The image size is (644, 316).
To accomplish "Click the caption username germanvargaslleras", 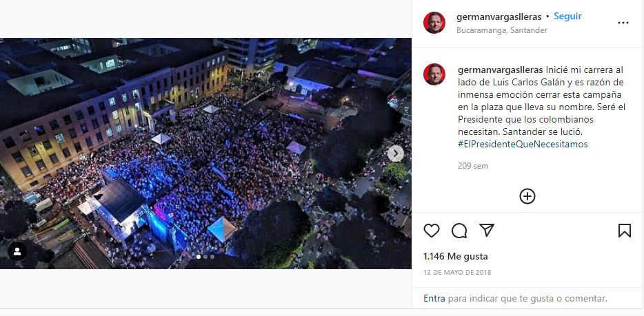I will click(x=501, y=70).
